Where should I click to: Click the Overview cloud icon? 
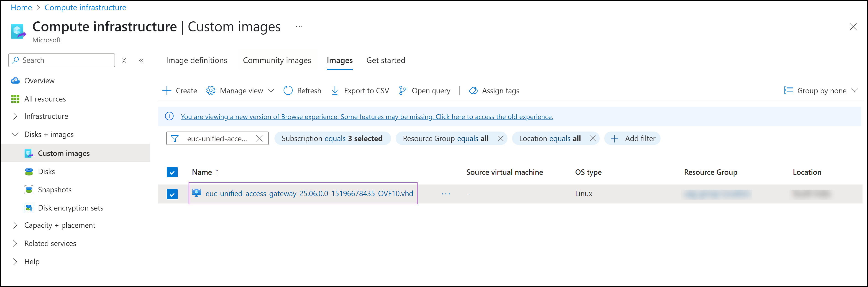15,81
